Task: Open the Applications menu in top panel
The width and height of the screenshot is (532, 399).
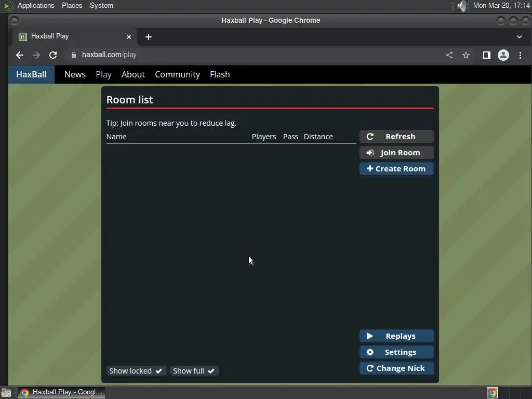Action: [36, 5]
